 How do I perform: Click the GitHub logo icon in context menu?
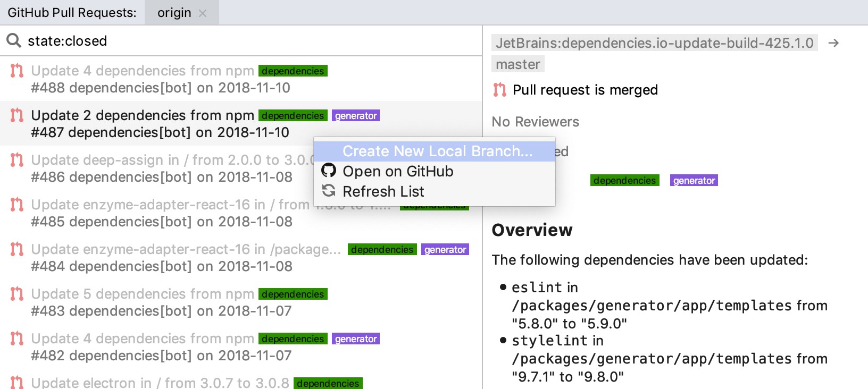tap(329, 171)
